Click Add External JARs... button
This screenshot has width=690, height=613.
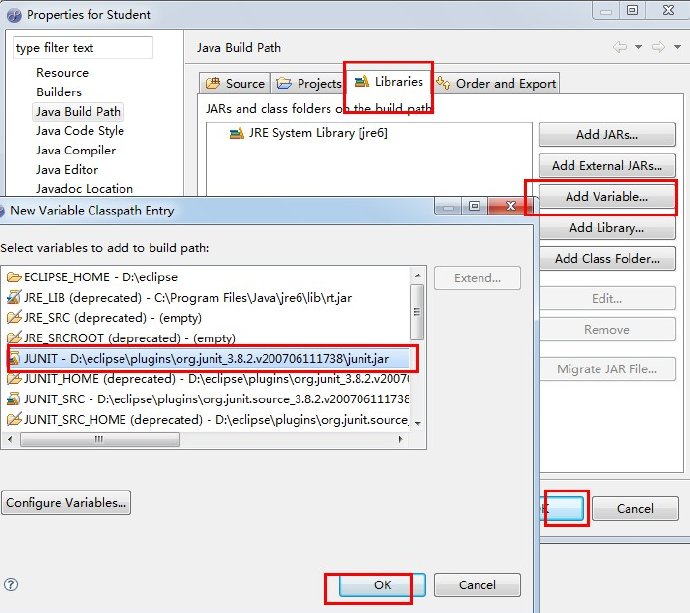pos(607,165)
